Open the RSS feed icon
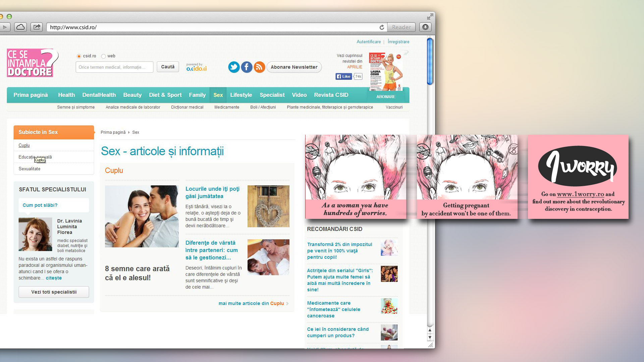Image resolution: width=644 pixels, height=362 pixels. [x=259, y=67]
